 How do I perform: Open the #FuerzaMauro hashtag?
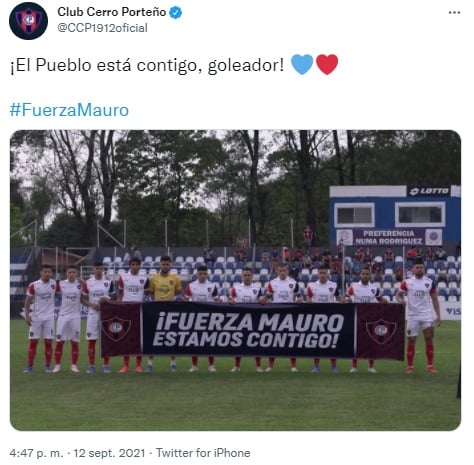tap(69, 110)
